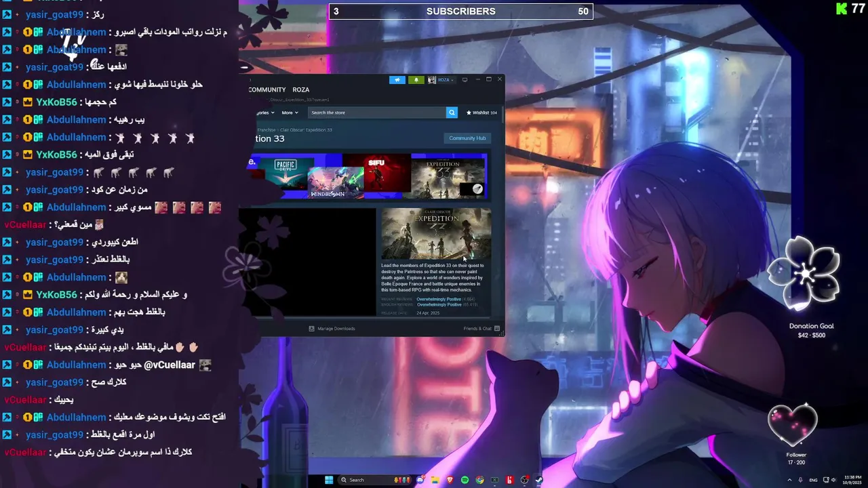Click the red app icon beside OBS in taskbar
Viewport: 868px width, 488px height.
pyautogui.click(x=509, y=480)
